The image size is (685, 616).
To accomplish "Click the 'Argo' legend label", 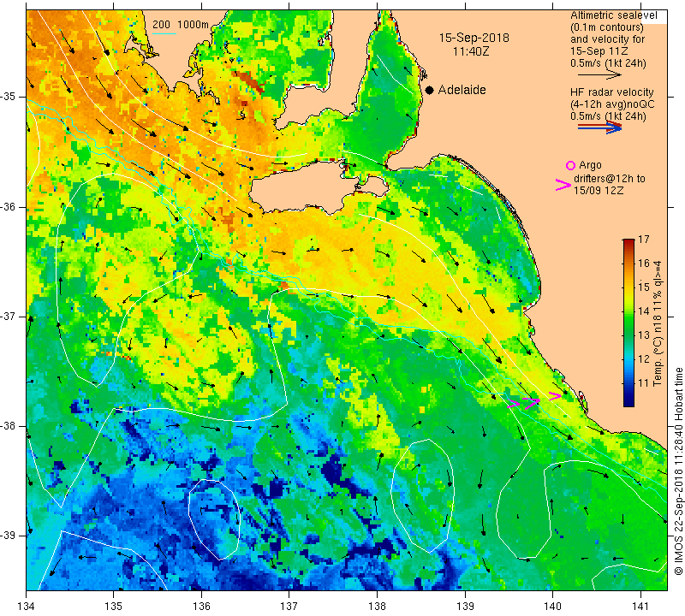I will 590,165.
